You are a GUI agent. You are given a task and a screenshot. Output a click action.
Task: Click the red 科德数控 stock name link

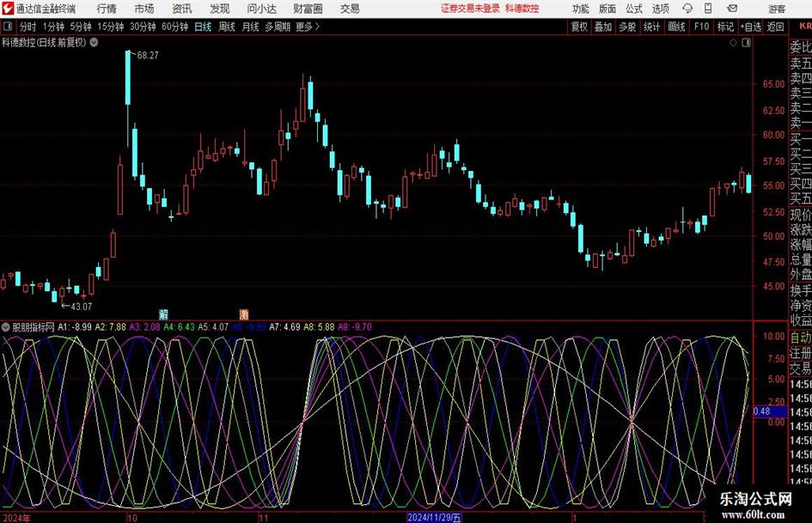pyautogui.click(x=522, y=9)
